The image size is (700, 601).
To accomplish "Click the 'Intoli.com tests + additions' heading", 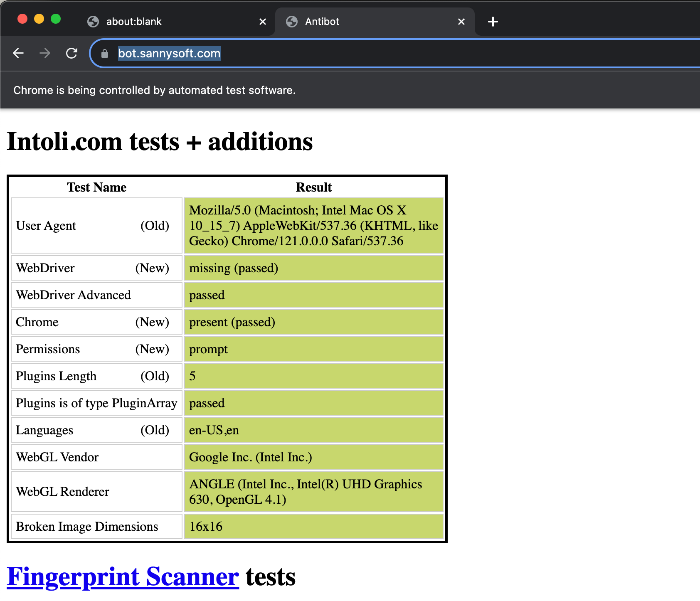I will (x=160, y=142).
